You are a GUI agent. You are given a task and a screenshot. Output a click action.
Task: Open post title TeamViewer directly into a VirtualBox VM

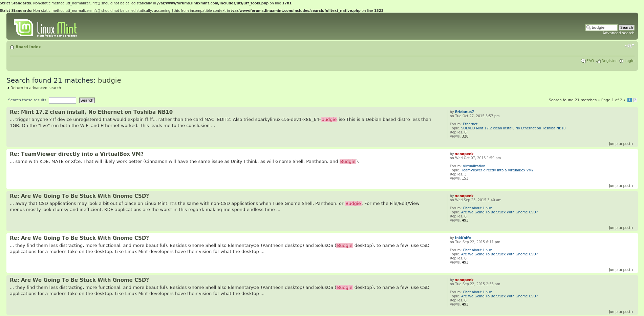[x=77, y=154]
